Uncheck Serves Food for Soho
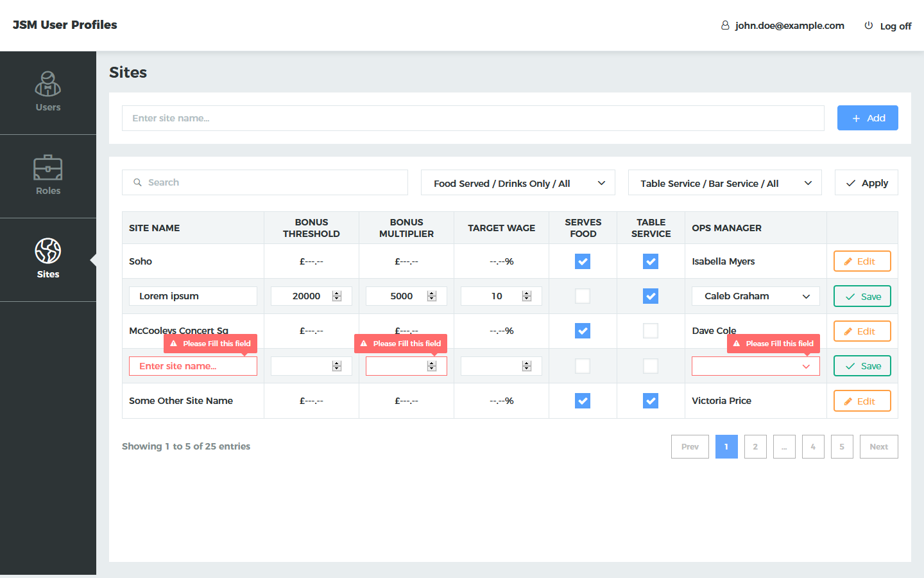The image size is (924, 578). click(583, 261)
